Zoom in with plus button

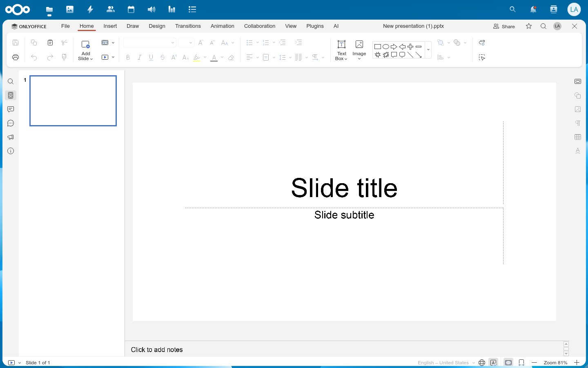pyautogui.click(x=577, y=363)
